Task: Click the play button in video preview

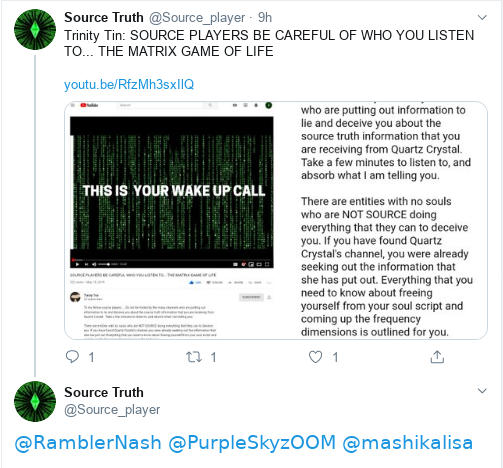Action: click(77, 264)
